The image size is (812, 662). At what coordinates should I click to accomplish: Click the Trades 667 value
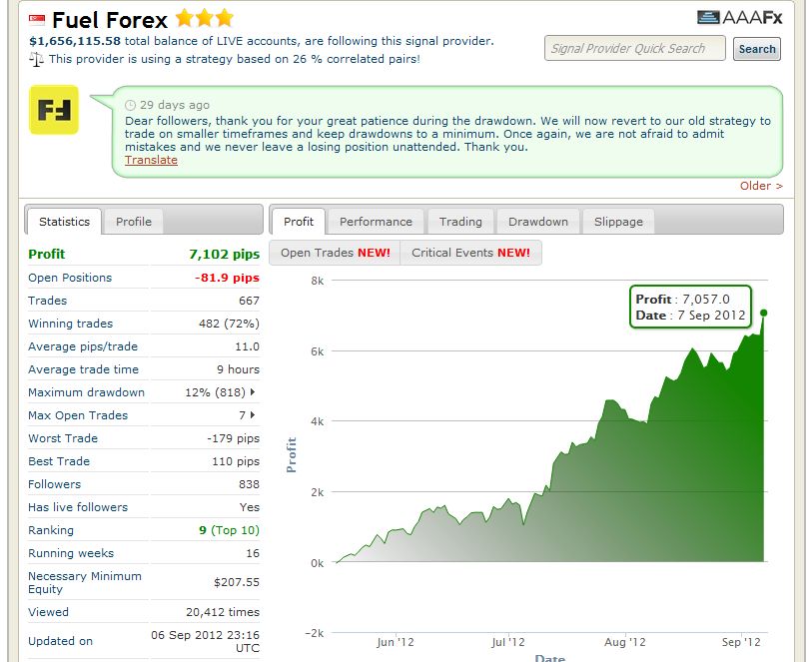click(x=249, y=301)
